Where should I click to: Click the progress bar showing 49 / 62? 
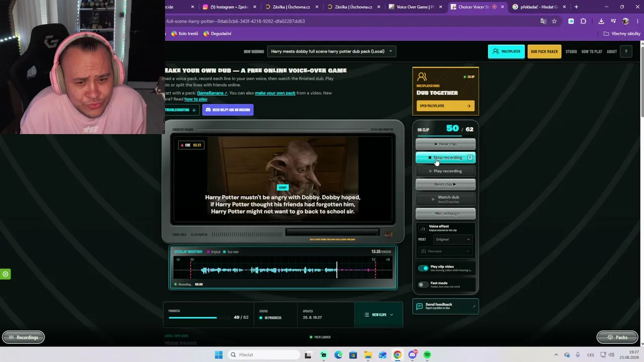point(200,318)
